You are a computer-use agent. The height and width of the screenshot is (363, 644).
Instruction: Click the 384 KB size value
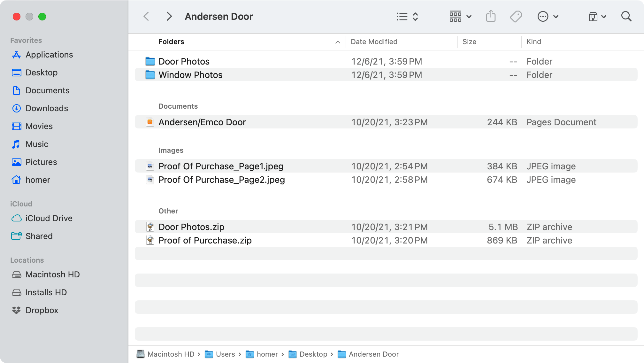[x=502, y=166]
